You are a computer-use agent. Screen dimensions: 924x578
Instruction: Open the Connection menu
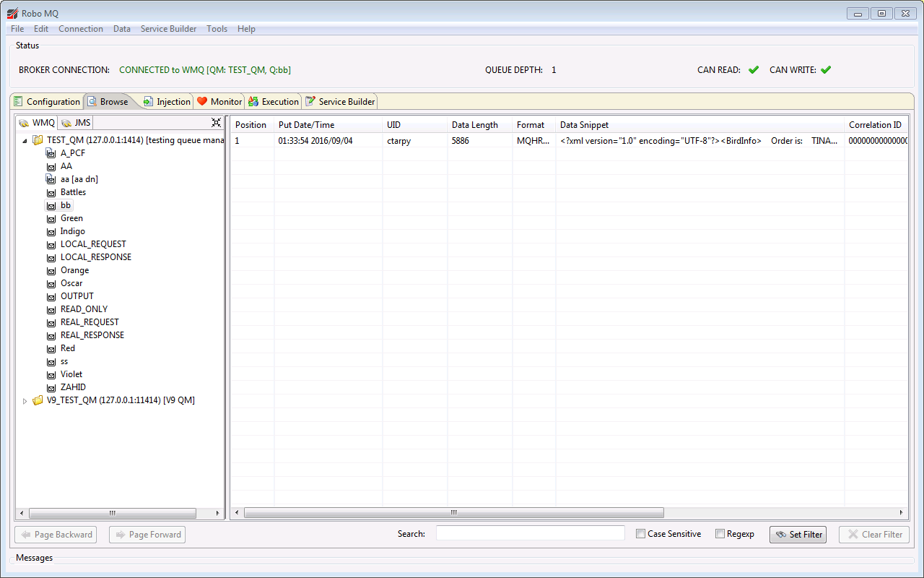point(80,29)
